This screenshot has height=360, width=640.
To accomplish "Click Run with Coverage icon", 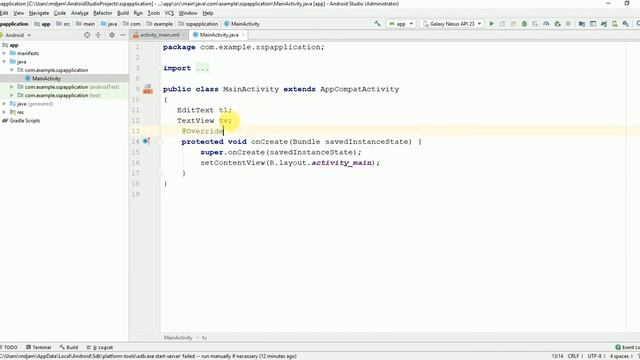I will [535, 24].
